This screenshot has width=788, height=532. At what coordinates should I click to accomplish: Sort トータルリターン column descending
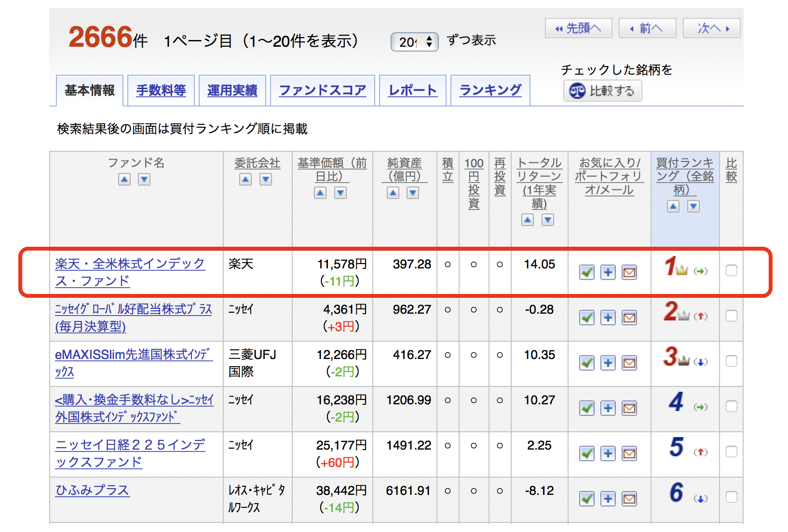tap(548, 220)
